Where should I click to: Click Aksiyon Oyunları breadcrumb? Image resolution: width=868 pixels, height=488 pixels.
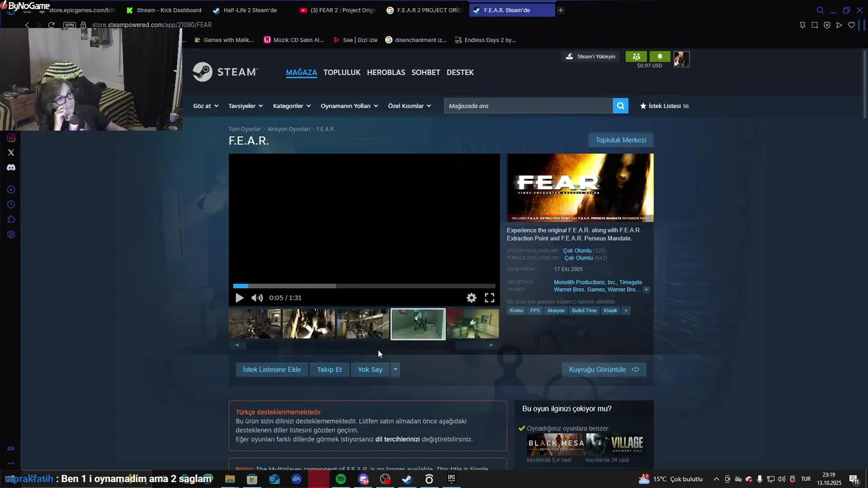point(288,129)
